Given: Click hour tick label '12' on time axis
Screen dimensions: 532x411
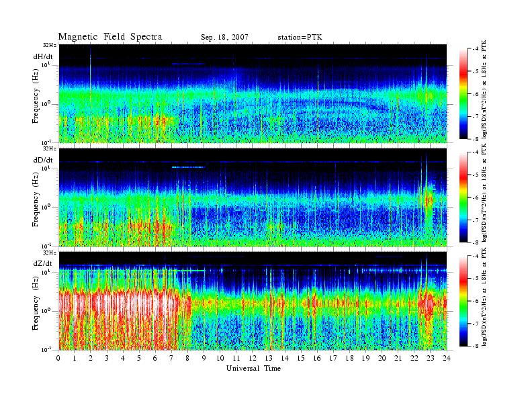Looking at the screenshot, I should tap(253, 358).
